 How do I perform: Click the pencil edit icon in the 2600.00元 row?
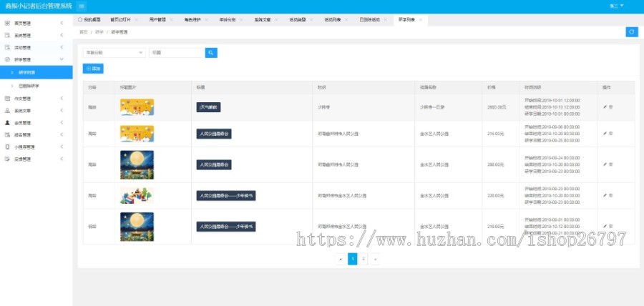[605, 107]
